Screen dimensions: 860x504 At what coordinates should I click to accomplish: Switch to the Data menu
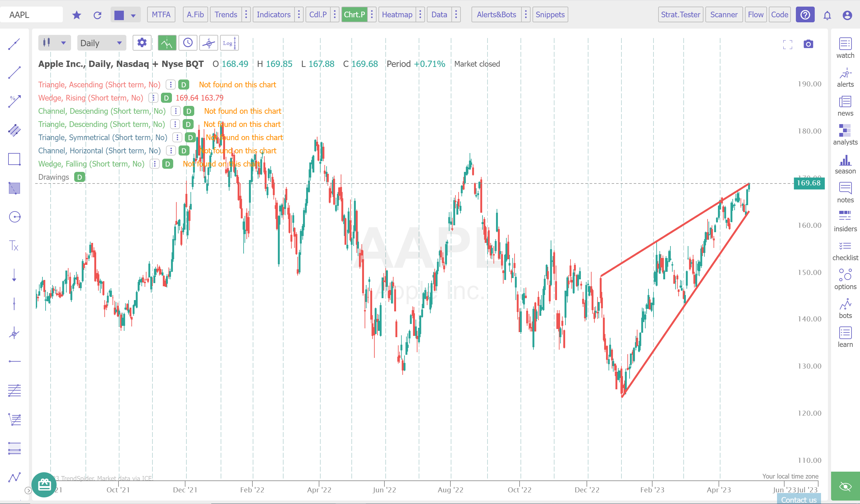pos(439,15)
